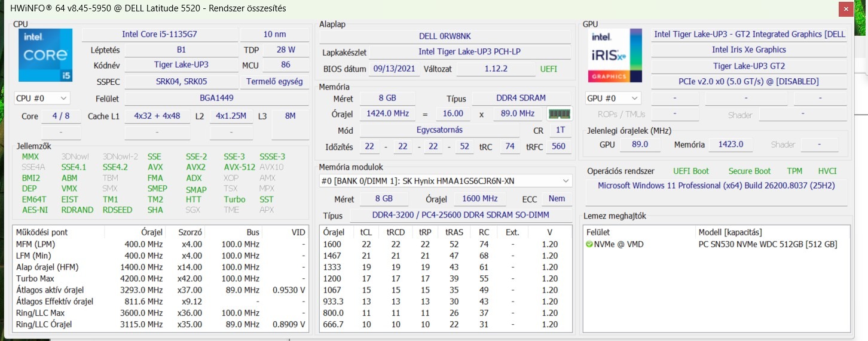868x341 pixels.
Task: Click the DDR4 SDRAM type field
Action: 521,98
